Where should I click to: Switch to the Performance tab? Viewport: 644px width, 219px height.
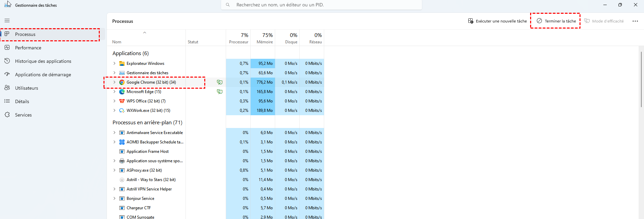tap(28, 48)
